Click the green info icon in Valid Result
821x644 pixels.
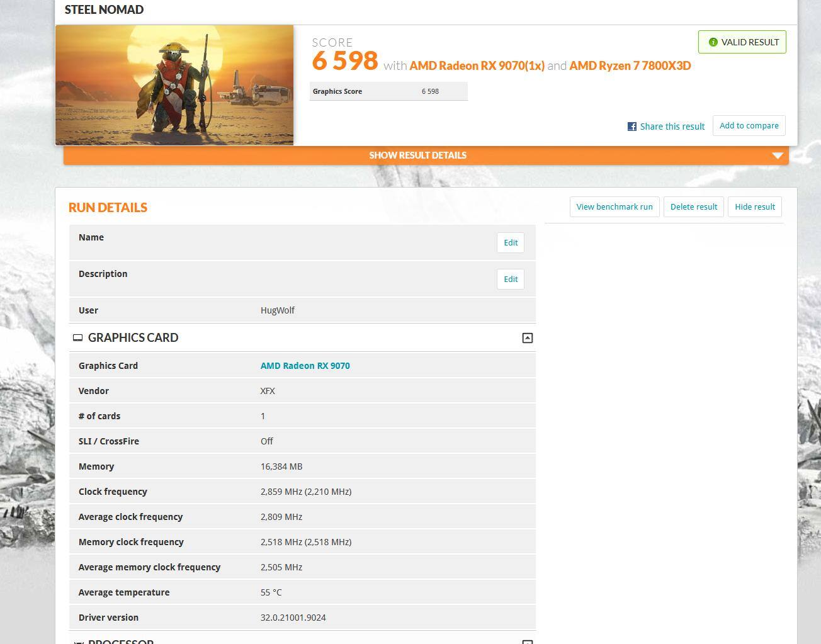[x=713, y=42]
